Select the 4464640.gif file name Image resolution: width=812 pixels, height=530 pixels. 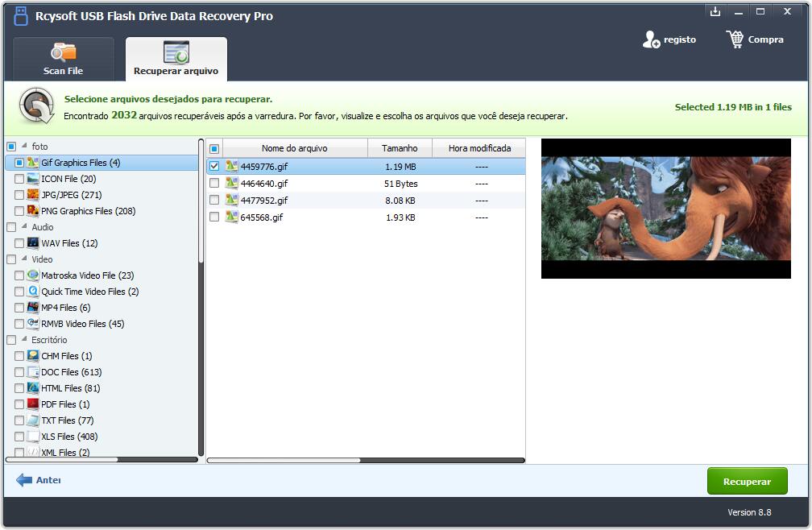point(263,183)
